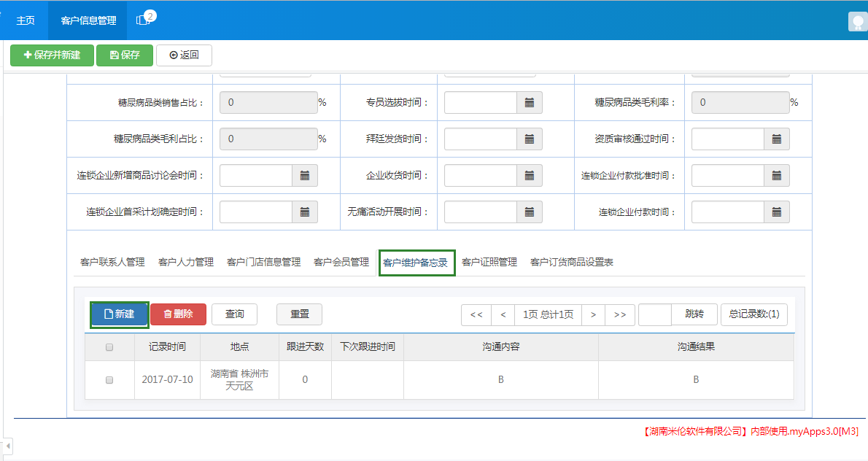The height and width of the screenshot is (461, 868).
Task: Switch to the 主页 tab
Action: (24, 21)
